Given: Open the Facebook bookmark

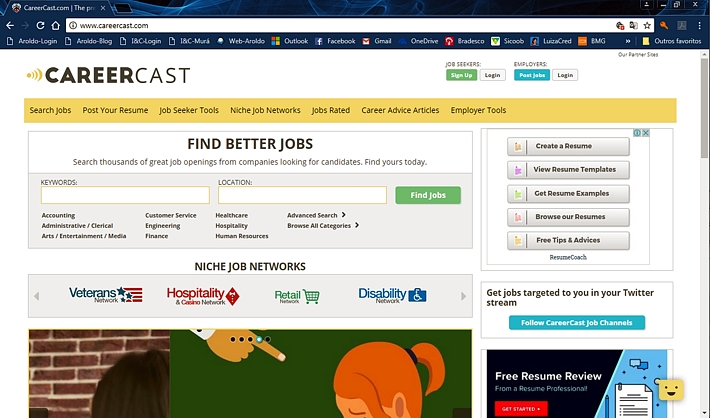Looking at the screenshot, I should tap(335, 41).
